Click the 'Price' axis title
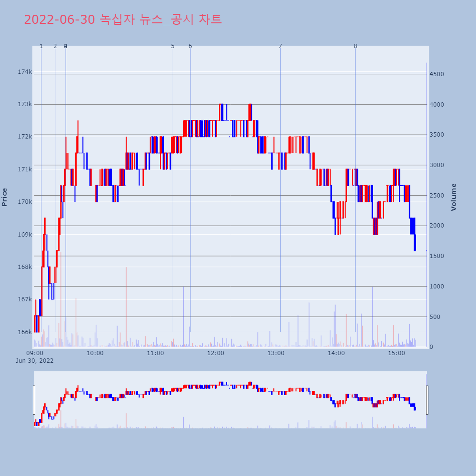476x476 pixels. click(x=4, y=198)
